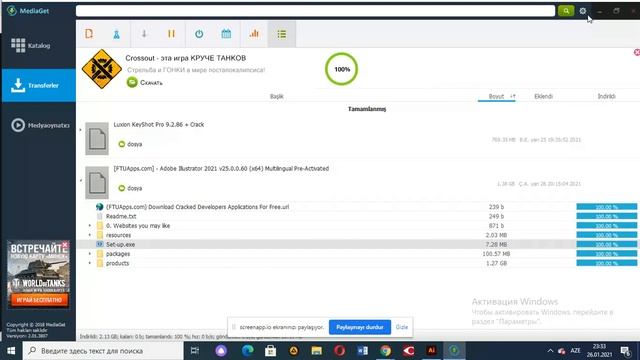Image resolution: width=640 pixels, height=360 pixels.
Task: Open settings via the gear icon
Action: [x=582, y=11]
